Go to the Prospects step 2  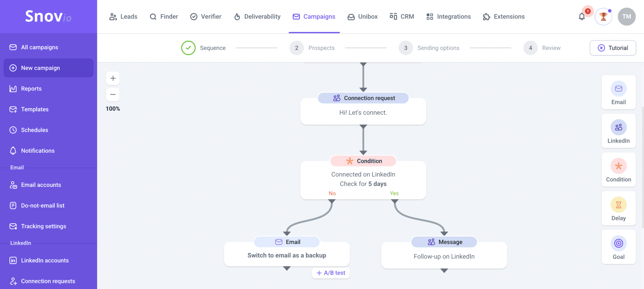(297, 48)
